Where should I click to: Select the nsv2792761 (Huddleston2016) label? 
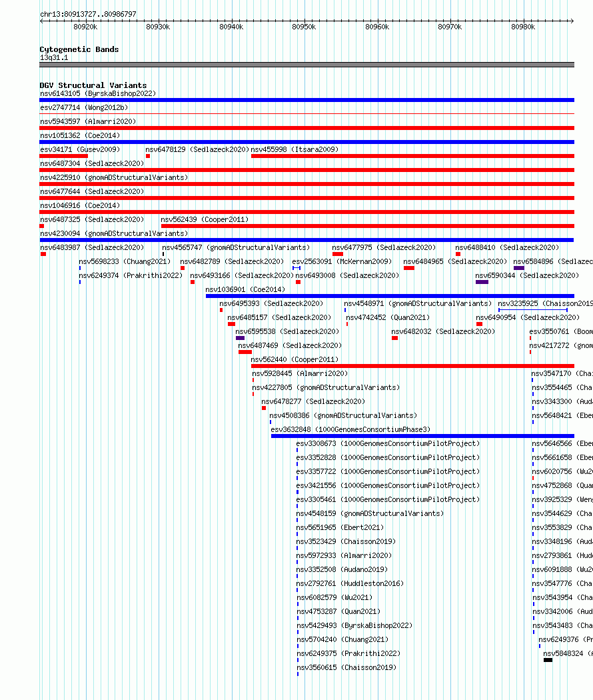pyautogui.click(x=350, y=583)
